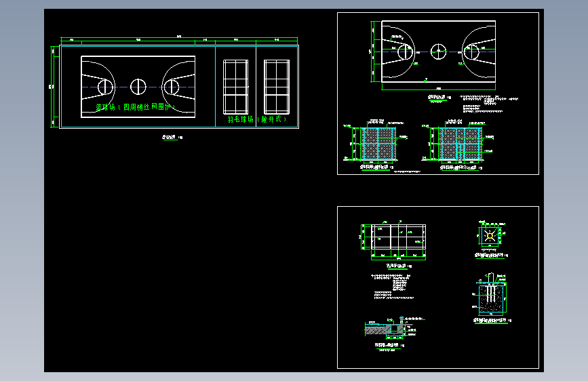Click the basketball court plan in the upper-right sheet

click(x=438, y=52)
